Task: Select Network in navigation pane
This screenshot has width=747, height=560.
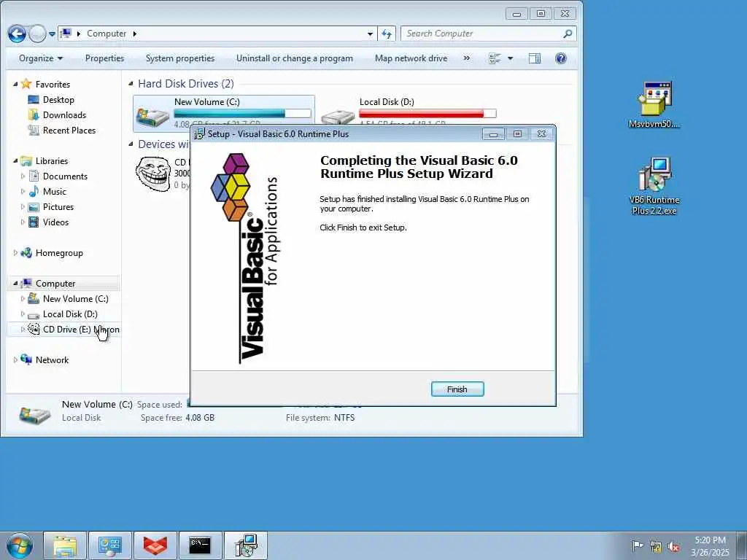Action: [52, 360]
